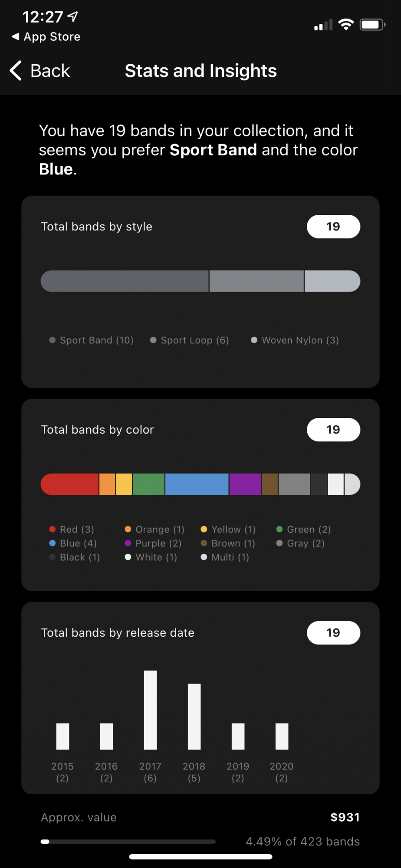
Task: Select the Sport Band segment of style bar
Action: (125, 281)
